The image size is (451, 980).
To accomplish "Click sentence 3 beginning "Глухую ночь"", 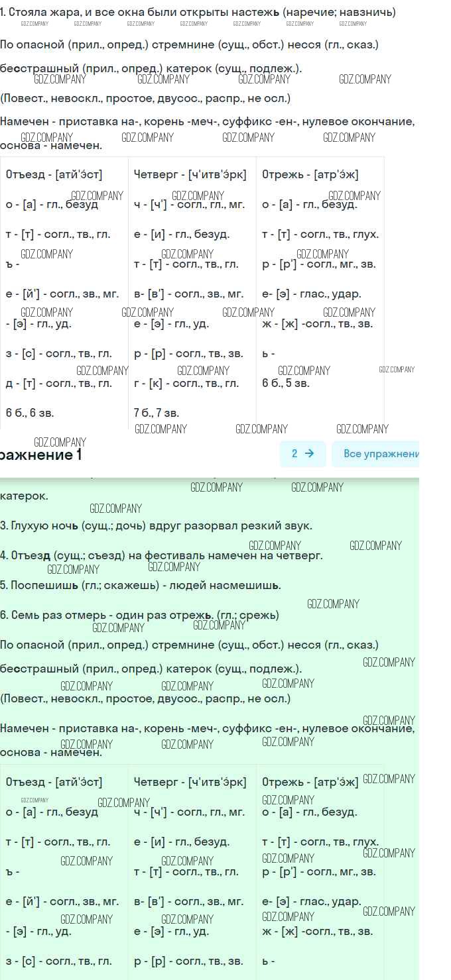I will click(156, 525).
